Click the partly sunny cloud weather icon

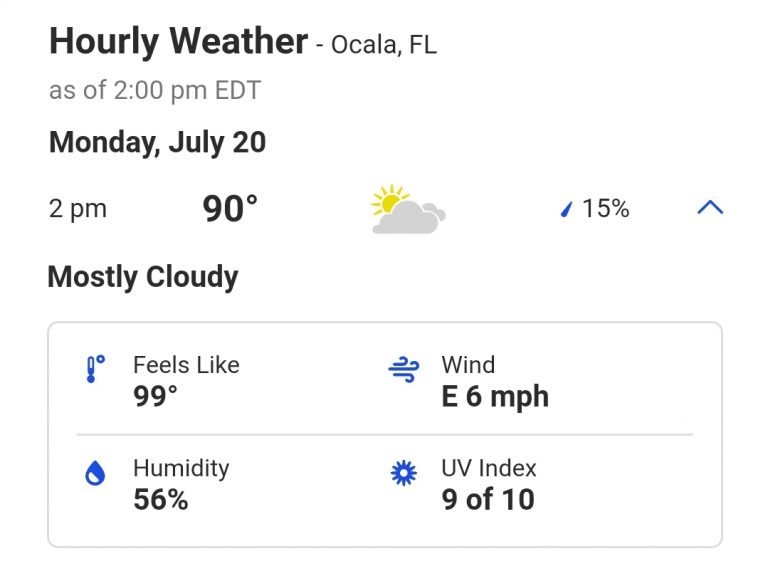[407, 210]
